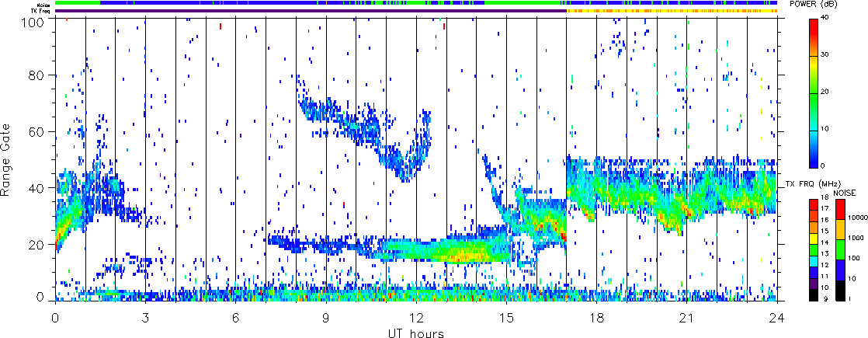Click the 0 label on POWER colorbar

click(823, 166)
